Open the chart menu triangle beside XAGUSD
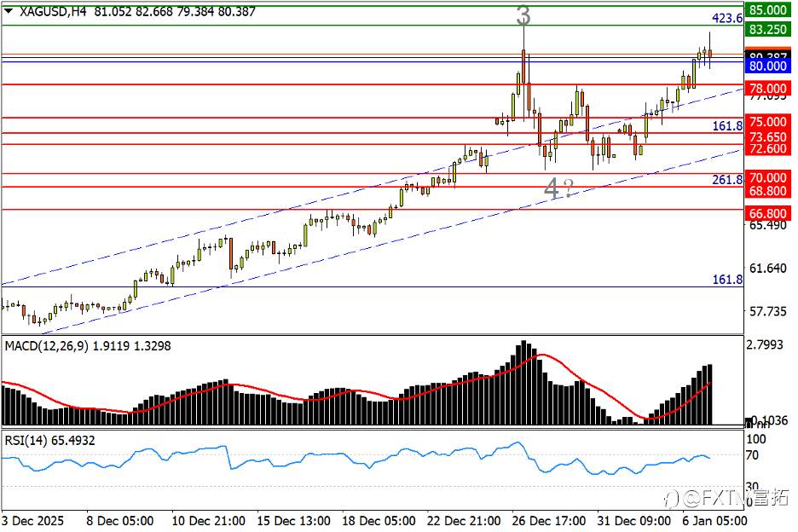The height and width of the screenshot is (532, 798). 9,10
